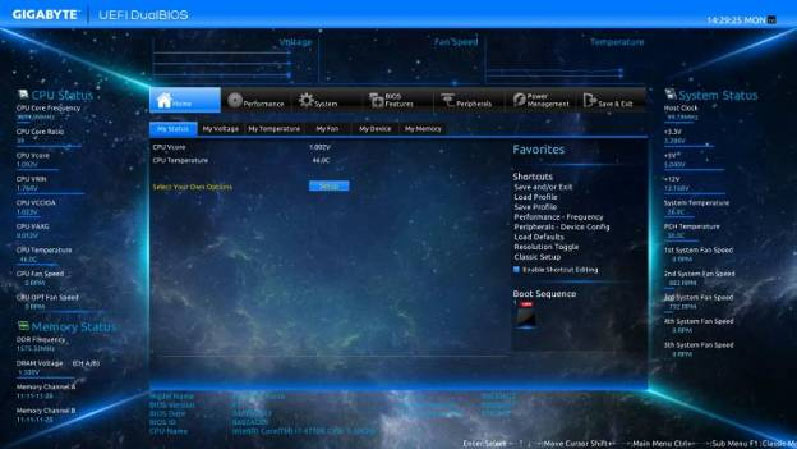
Task: Open the Power Management icon tab
Action: tap(519, 100)
